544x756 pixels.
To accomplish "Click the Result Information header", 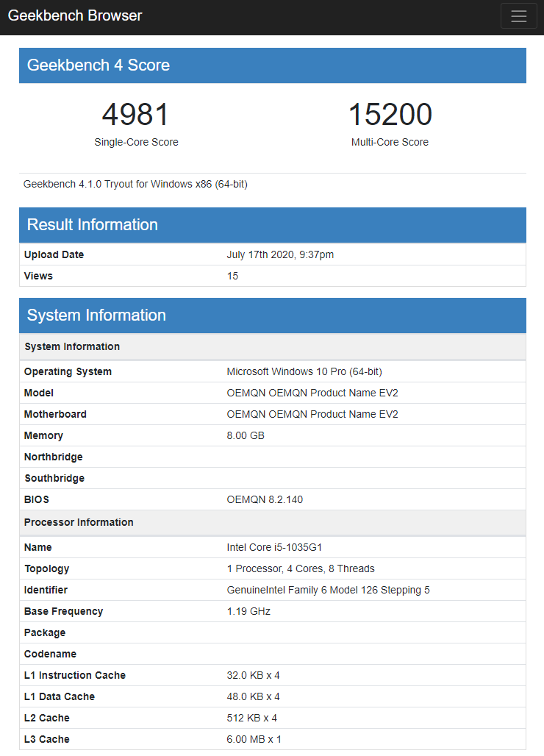I will click(x=273, y=225).
